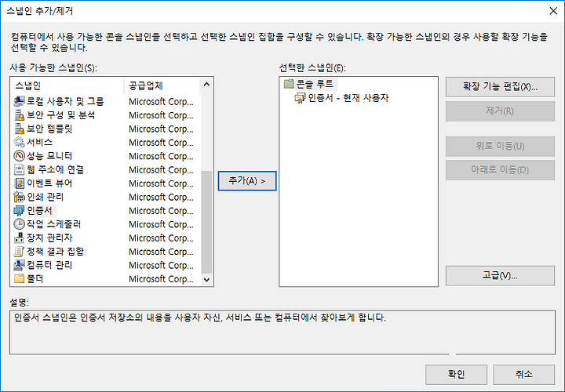Select the 이벤트 뷰어 icon

pos(19,183)
